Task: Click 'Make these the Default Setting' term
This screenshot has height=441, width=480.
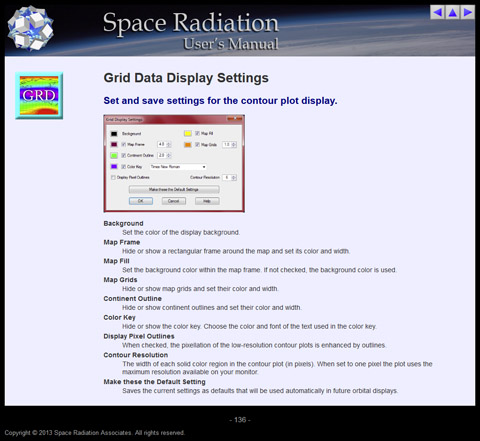Action: tap(154, 382)
